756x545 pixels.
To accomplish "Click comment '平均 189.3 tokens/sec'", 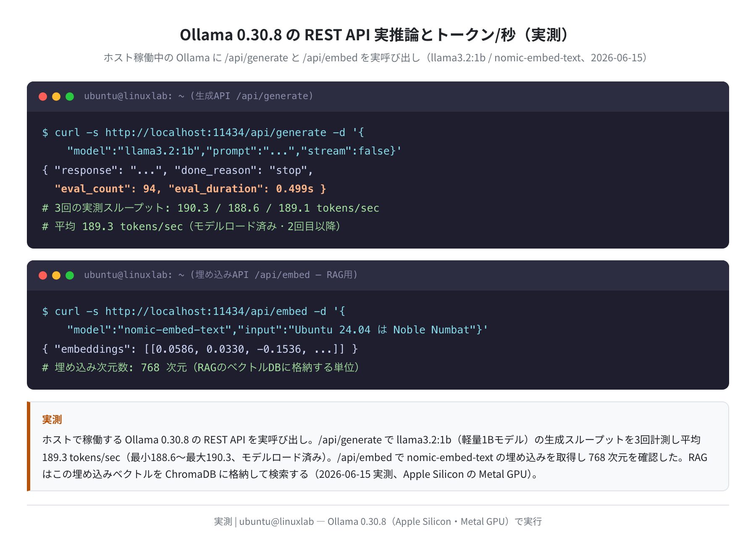I will (192, 227).
